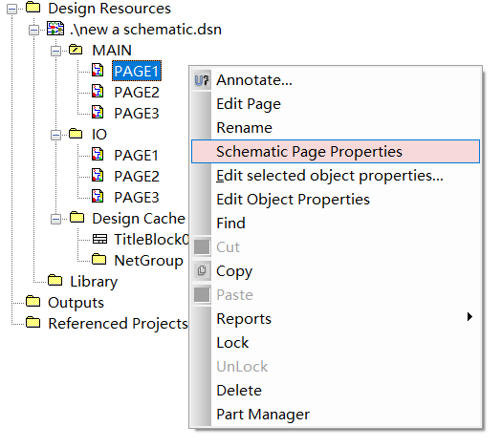Viewport: 502px width, 448px height.
Task: Select PAGE3 under MAIN
Action: tap(137, 114)
